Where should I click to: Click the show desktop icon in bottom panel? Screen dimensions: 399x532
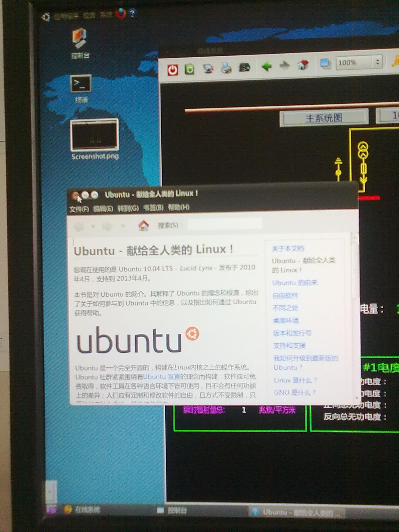(51, 509)
